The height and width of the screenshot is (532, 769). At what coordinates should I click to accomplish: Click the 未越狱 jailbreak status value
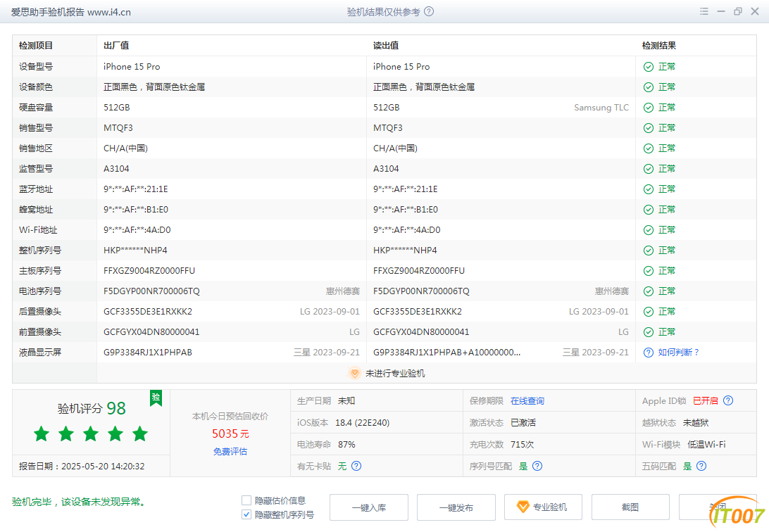coord(696,423)
